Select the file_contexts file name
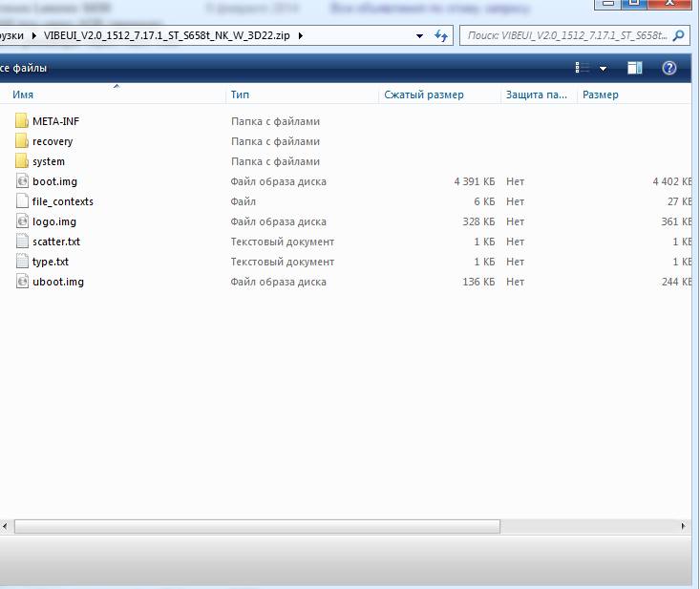 pyautogui.click(x=62, y=201)
